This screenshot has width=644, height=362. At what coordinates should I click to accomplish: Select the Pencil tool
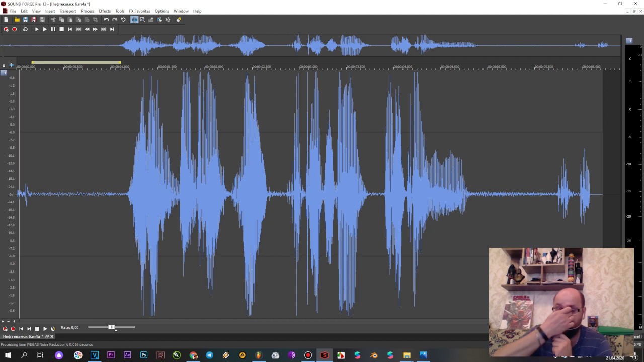point(150,20)
